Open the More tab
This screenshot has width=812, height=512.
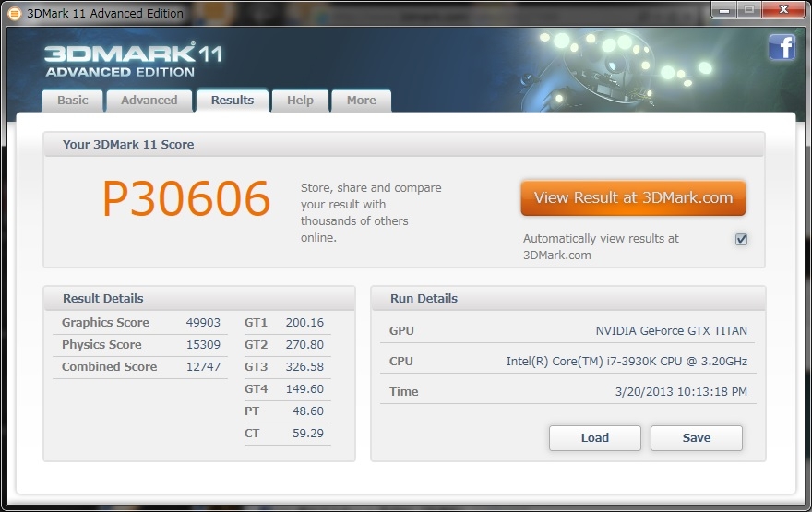tap(362, 101)
